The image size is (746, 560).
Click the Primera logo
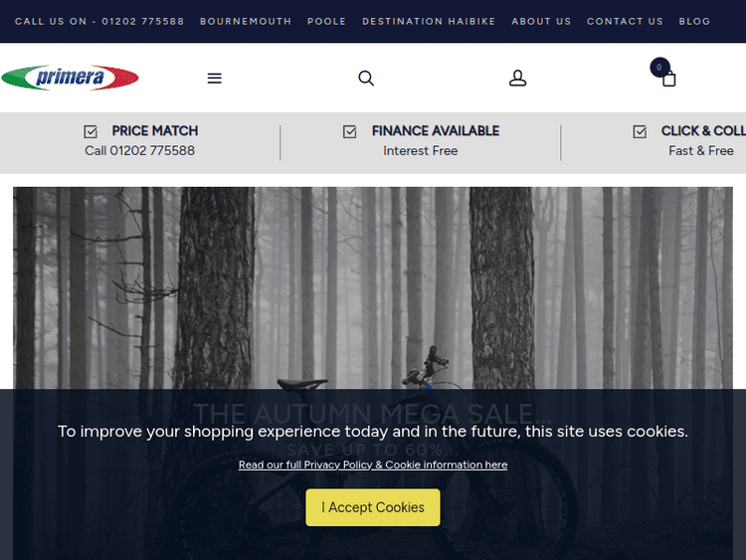(x=71, y=78)
